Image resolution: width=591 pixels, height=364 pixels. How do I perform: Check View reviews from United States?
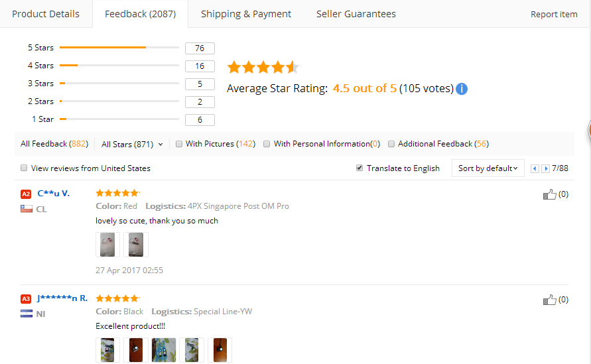point(25,168)
